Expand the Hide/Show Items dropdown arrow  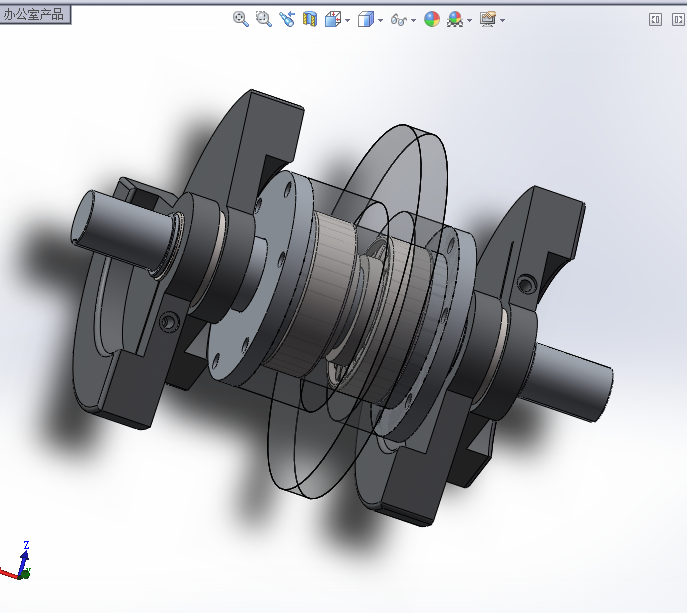pos(413,20)
